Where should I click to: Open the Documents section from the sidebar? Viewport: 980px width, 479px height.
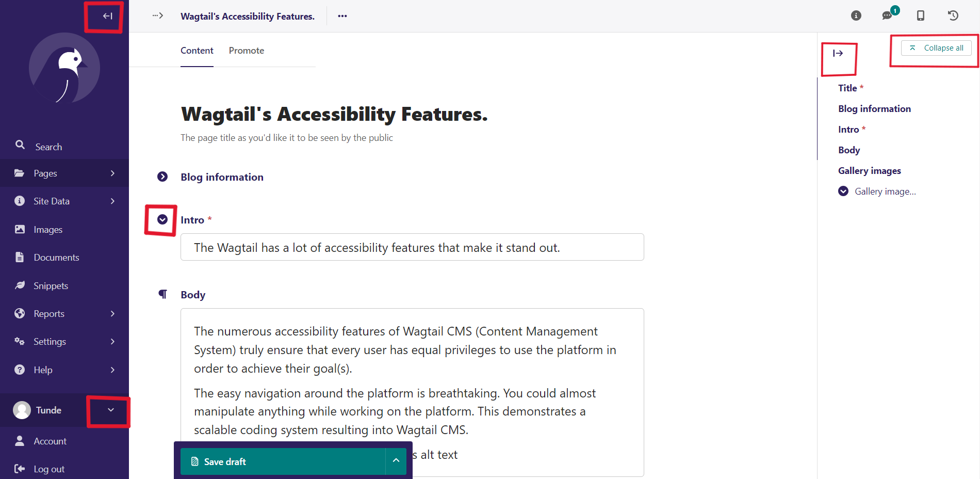click(x=56, y=257)
